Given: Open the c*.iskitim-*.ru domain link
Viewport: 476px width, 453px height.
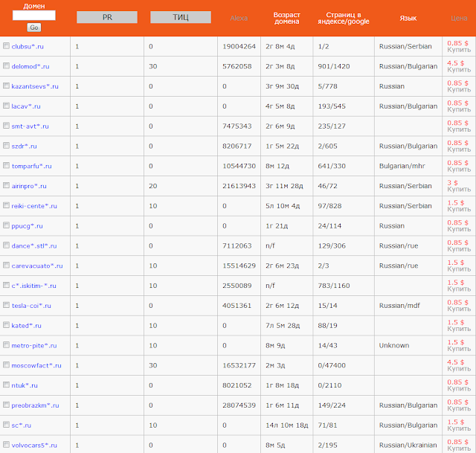Looking at the screenshot, I should 33,286.
